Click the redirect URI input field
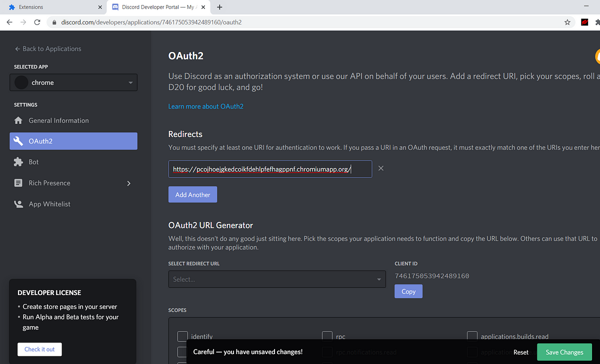Screen dimensions: 600x364 tap(270, 169)
